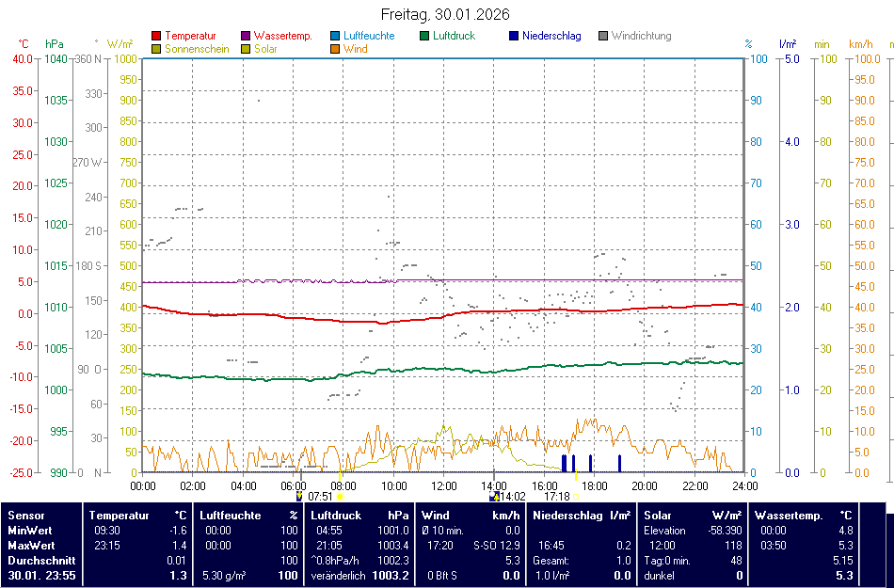Select the Luftdruck header in data table
This screenshot has width=894, height=588.
336,516
